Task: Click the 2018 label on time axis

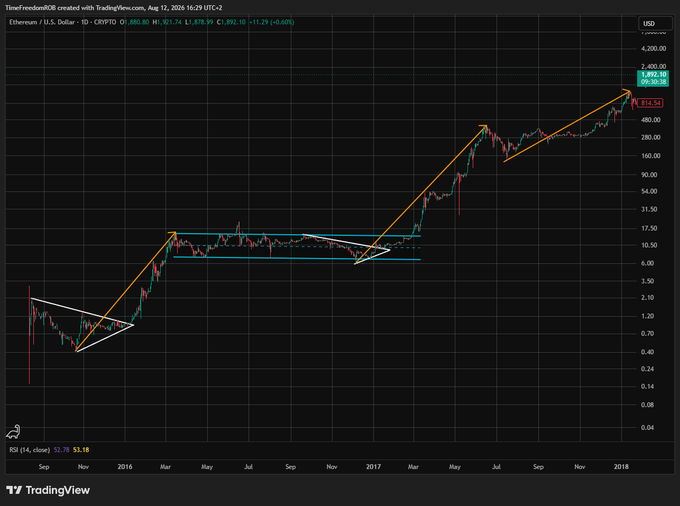Action: (621, 467)
